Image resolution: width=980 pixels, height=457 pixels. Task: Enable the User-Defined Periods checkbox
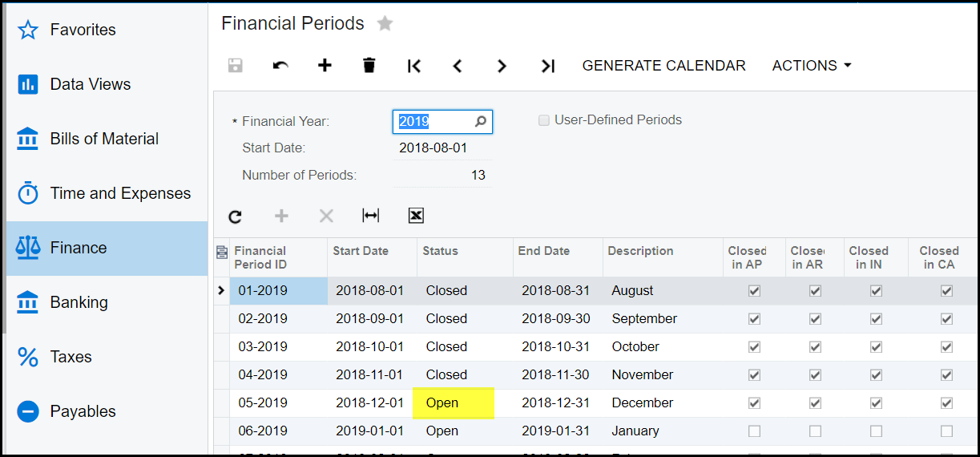pyautogui.click(x=544, y=120)
